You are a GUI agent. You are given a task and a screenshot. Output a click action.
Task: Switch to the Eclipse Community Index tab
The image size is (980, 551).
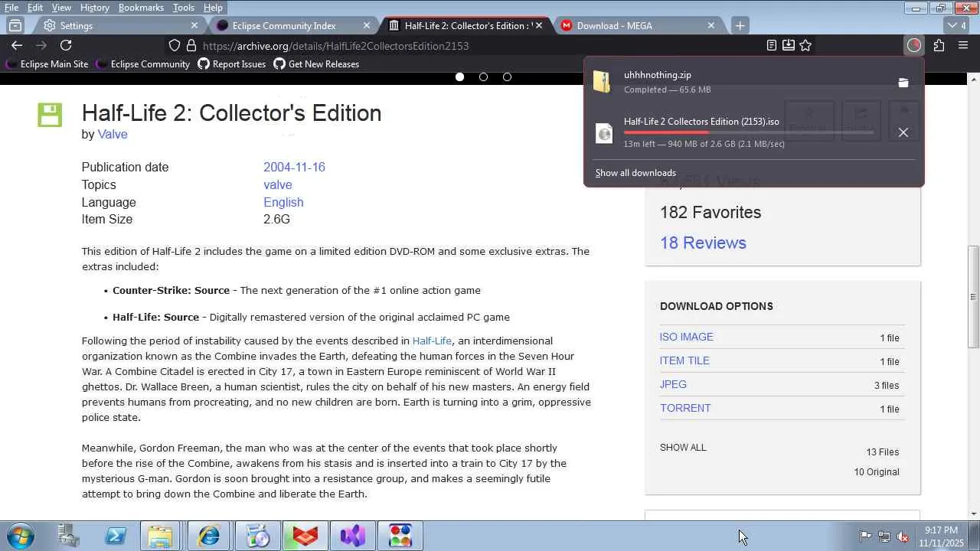292,25
